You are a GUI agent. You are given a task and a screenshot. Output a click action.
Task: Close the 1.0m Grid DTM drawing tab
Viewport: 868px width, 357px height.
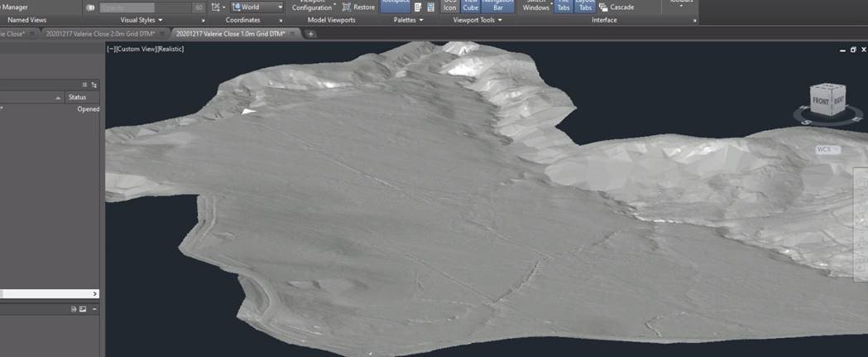pyautogui.click(x=293, y=34)
